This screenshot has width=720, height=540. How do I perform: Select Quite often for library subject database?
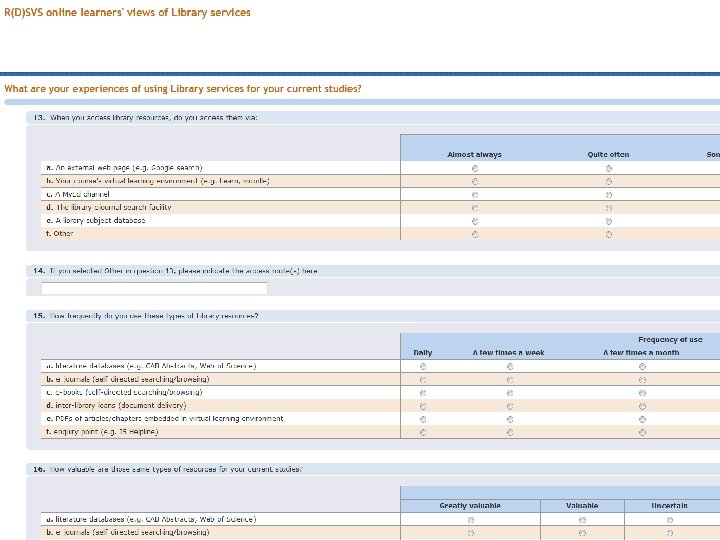[608, 221]
